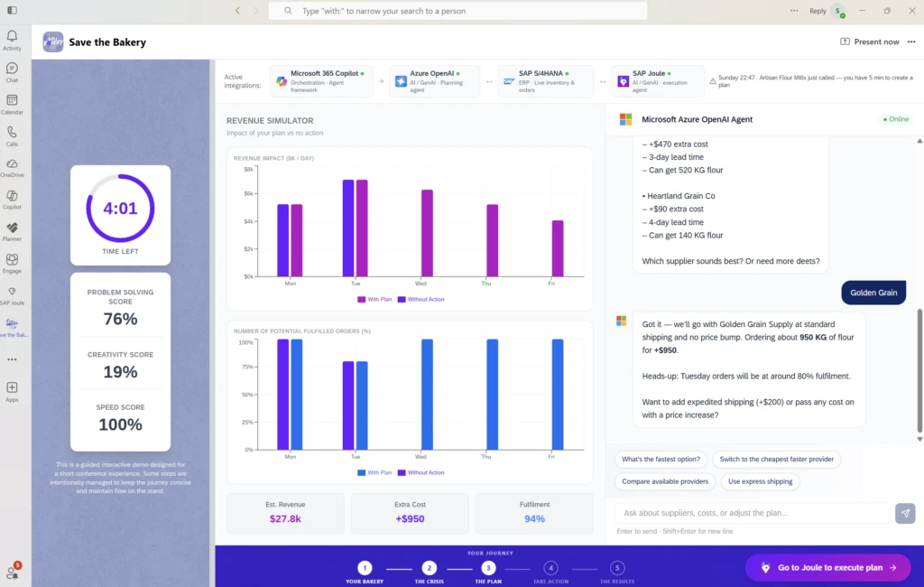
Task: Click Heartland Grain Co supplier text
Action: click(680, 196)
